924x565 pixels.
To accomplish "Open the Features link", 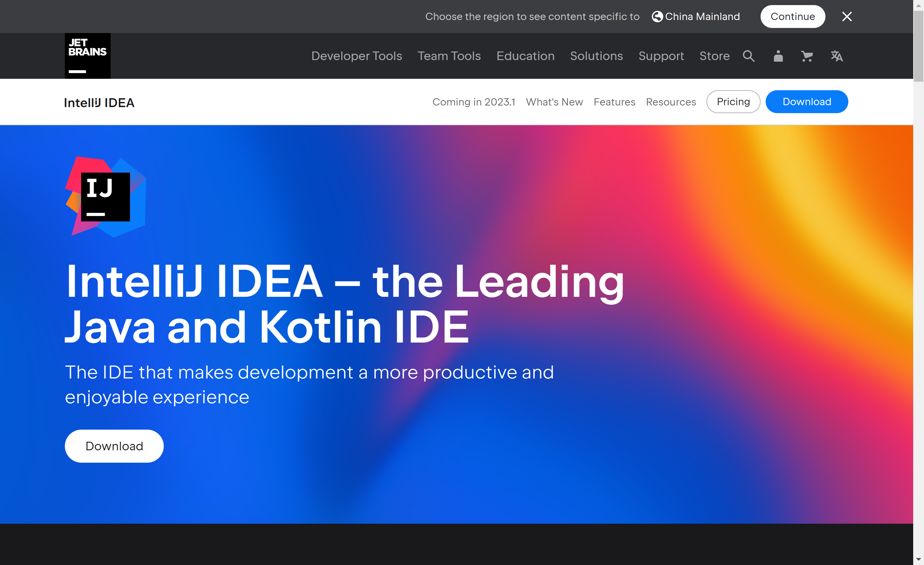I will tap(614, 102).
